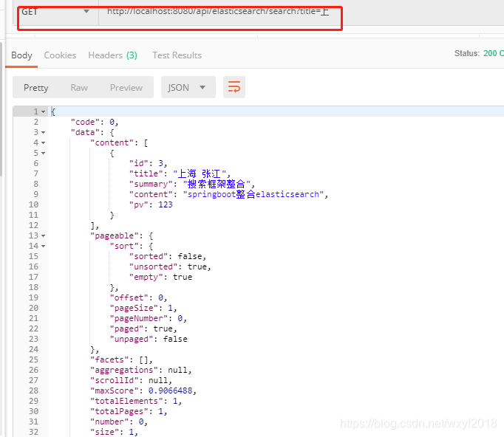
Task: Click the "sorted": false line
Action: coord(168,256)
